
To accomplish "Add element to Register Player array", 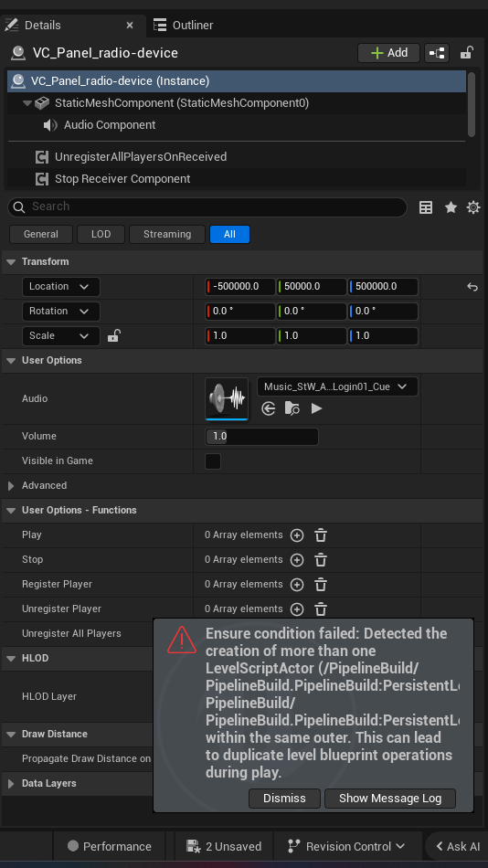I will pos(297,585).
